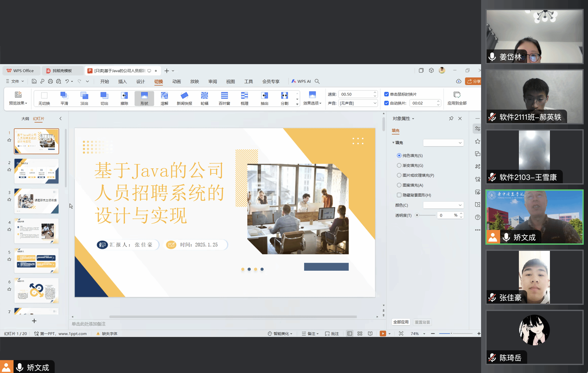588x373 pixels.
Task: Click the 速度 speed input field
Action: [358, 94]
